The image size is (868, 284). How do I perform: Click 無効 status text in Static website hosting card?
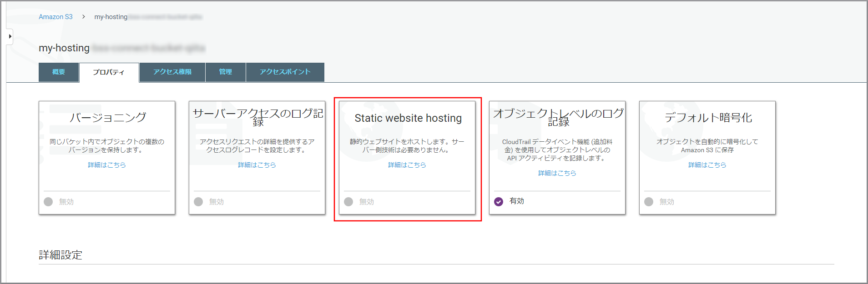[367, 202]
